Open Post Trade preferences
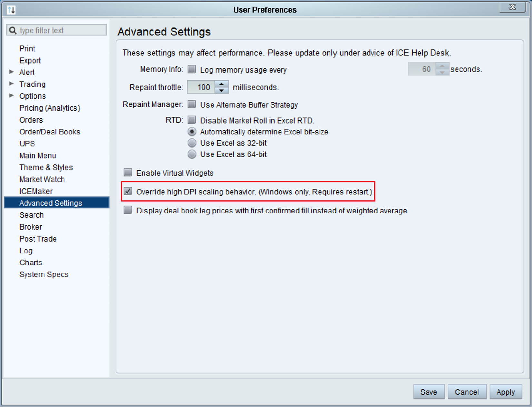The height and width of the screenshot is (407, 532). click(38, 239)
